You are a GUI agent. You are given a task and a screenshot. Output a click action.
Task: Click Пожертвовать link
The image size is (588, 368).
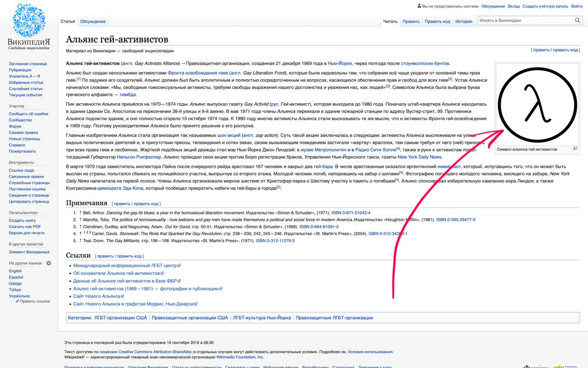pos(23,151)
